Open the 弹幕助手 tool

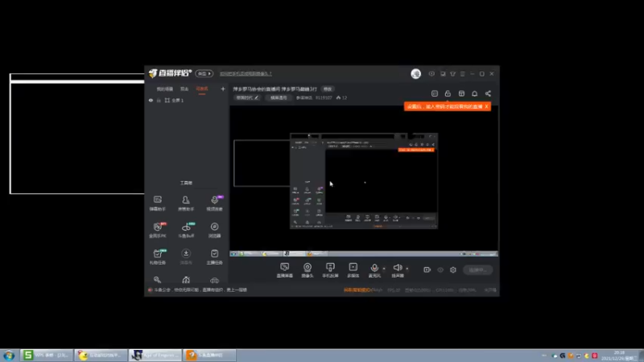[x=157, y=204]
